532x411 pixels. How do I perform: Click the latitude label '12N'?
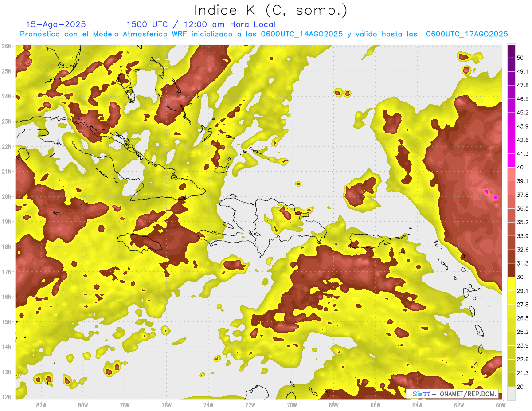tap(7, 397)
